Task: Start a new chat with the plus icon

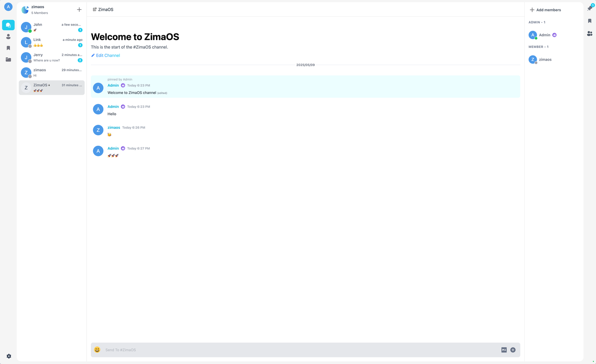Action: (x=79, y=9)
